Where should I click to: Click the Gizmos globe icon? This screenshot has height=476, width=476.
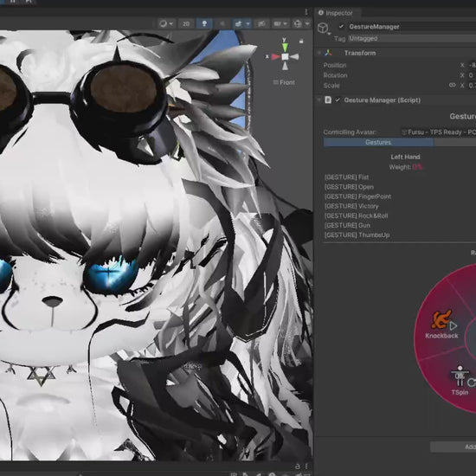coord(298,23)
